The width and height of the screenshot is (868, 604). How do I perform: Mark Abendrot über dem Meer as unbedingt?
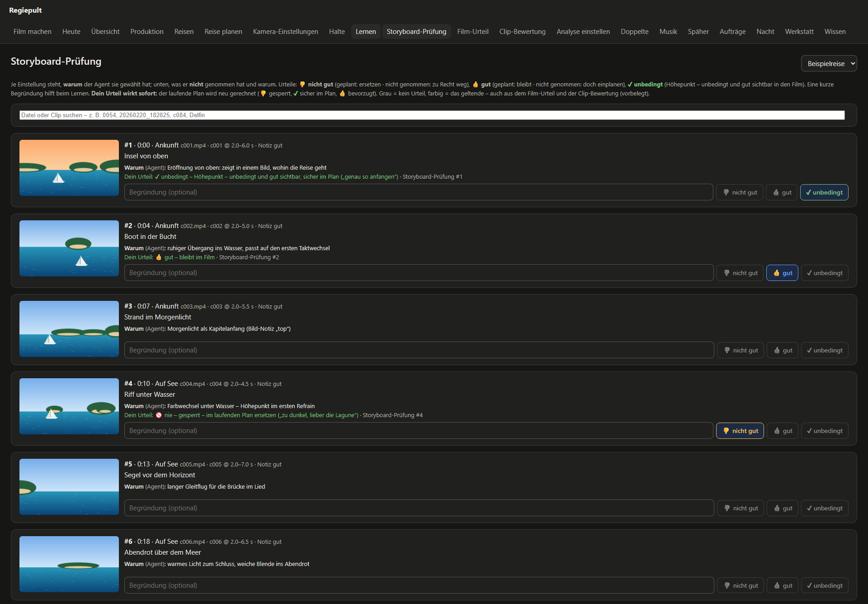click(x=825, y=585)
